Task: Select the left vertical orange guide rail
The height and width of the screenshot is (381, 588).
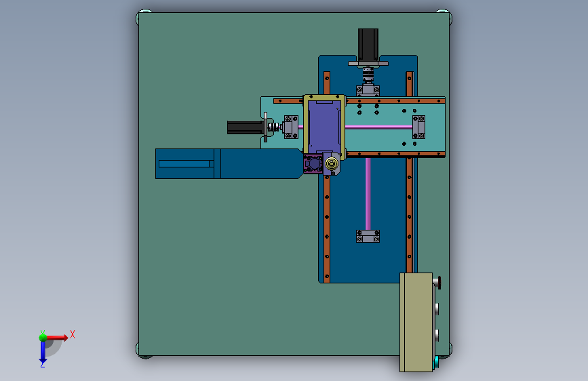Action: click(x=327, y=228)
